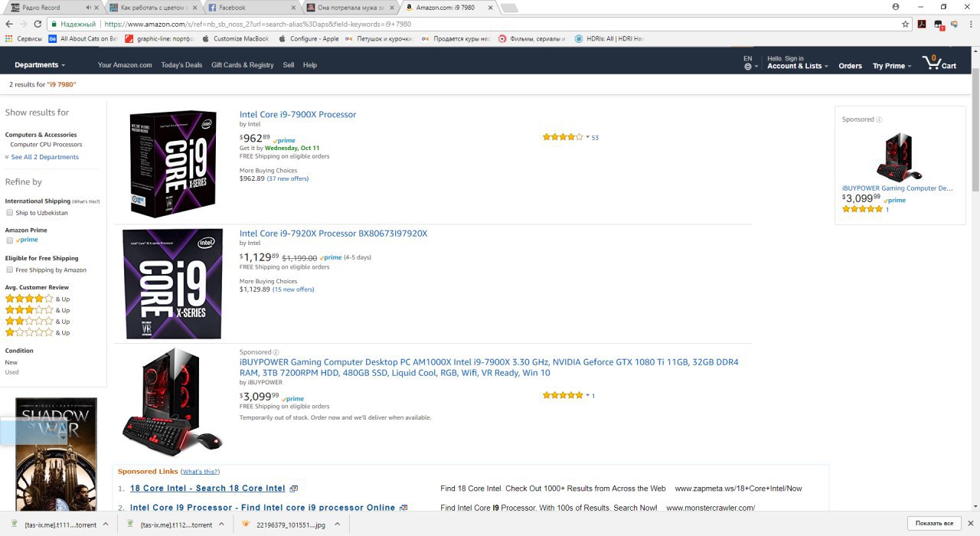Mute the Радио Record tab audio icon
Image resolution: width=980 pixels, height=536 pixels.
pyautogui.click(x=89, y=7)
